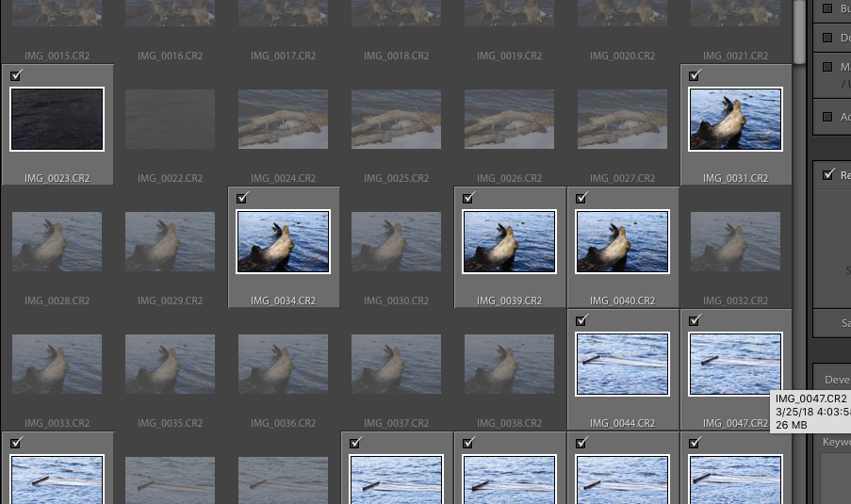Select the dimmed thumbnail IMG_0036.CR2
This screenshot has height=504, width=851.
[x=283, y=364]
